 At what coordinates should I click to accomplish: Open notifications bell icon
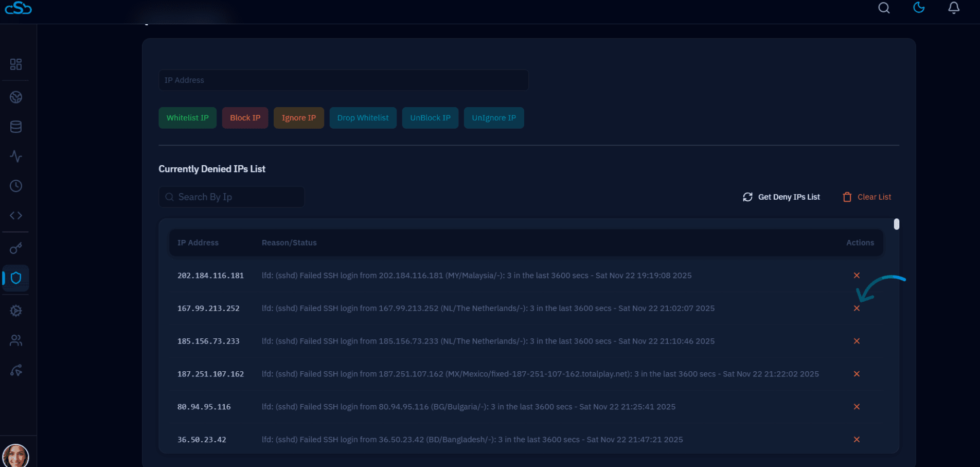(954, 8)
